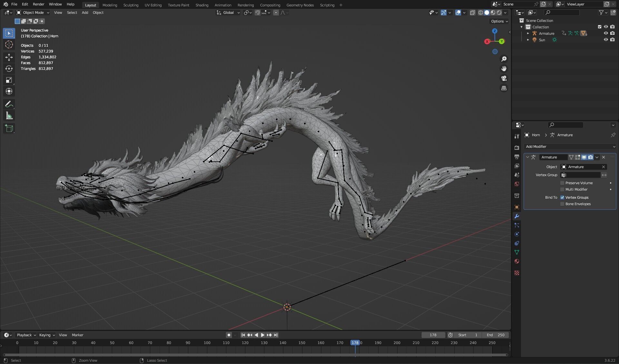Viewport: 619px width, 364px height.
Task: Choose the Rotate tool
Action: pyautogui.click(x=9, y=69)
